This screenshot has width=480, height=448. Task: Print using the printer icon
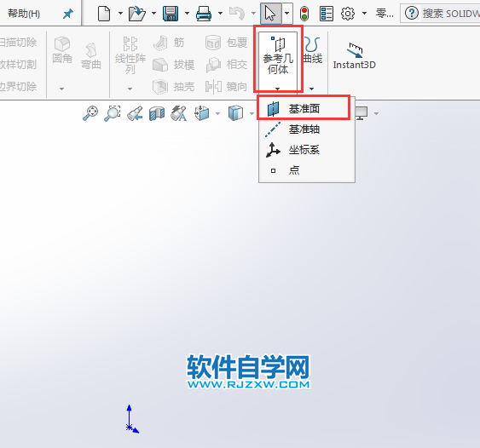pyautogui.click(x=204, y=14)
